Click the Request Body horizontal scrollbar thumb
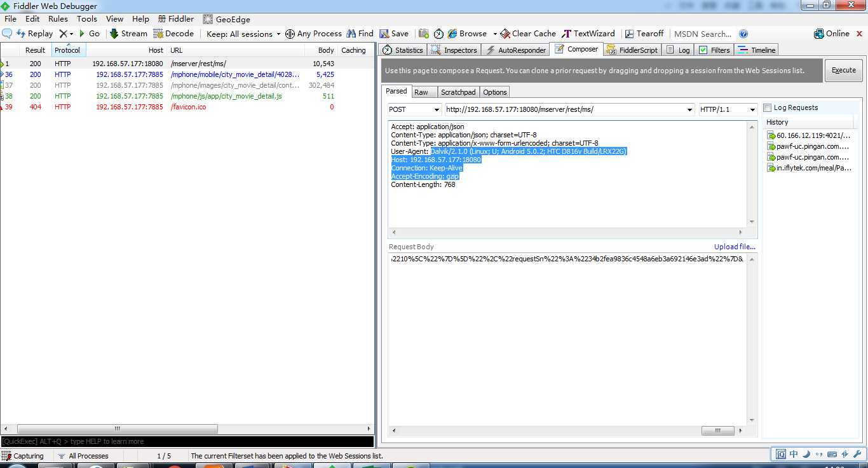Viewport: 868px width, 468px height. 718,431
